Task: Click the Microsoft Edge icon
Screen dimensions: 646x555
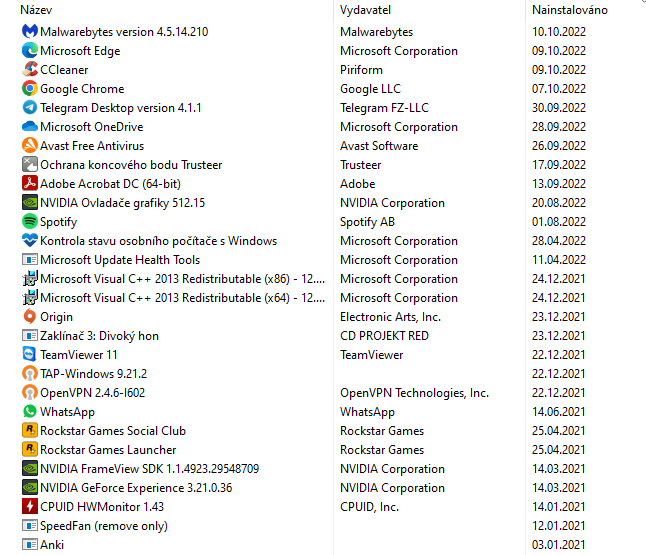Action: click(30, 51)
